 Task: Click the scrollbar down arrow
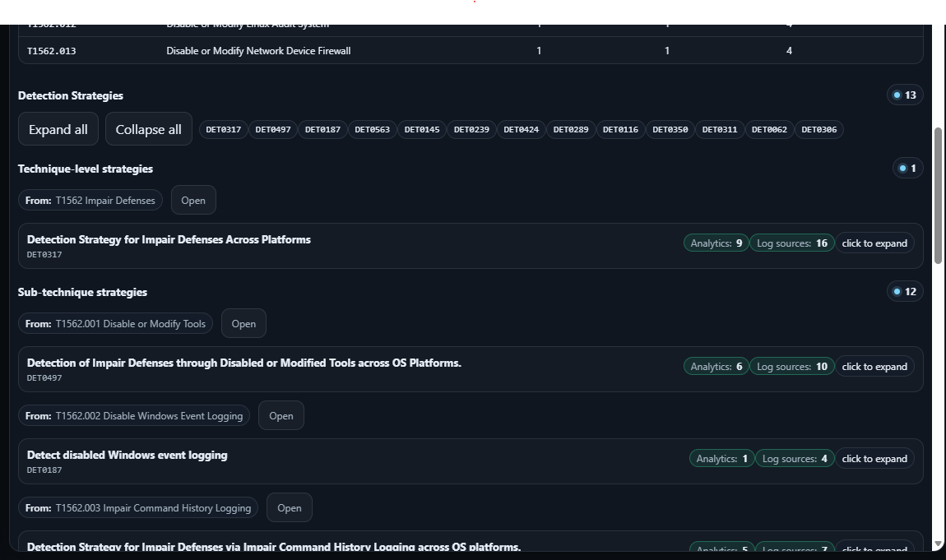coord(939,544)
